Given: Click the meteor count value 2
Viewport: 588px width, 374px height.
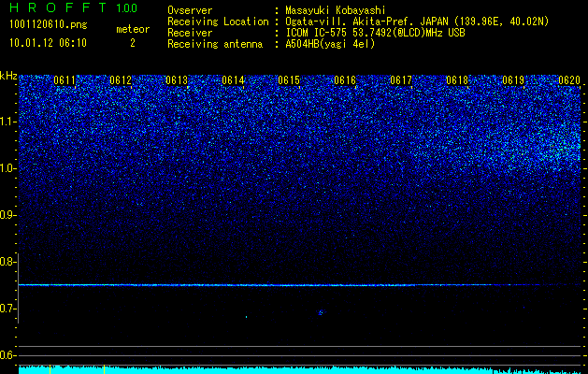Looking at the screenshot, I should coord(133,43).
